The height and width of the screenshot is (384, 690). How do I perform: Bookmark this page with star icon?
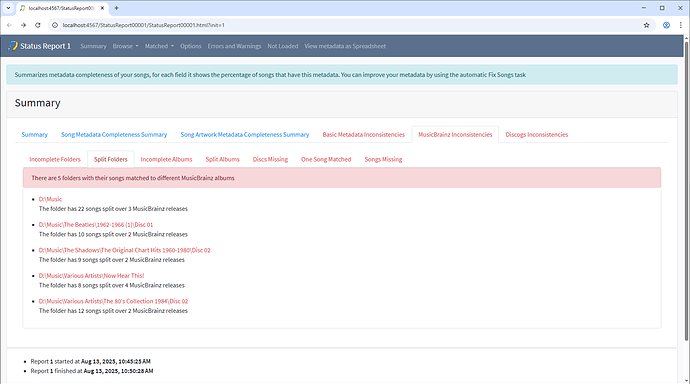(646, 25)
